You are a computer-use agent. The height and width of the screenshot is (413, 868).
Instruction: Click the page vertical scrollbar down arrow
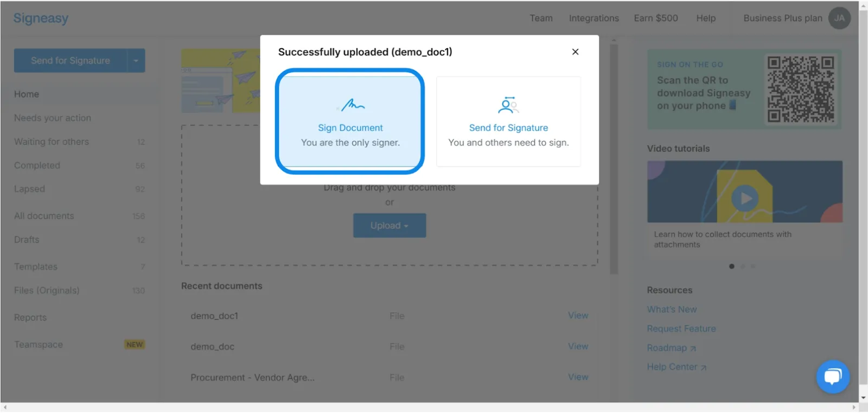click(x=863, y=398)
